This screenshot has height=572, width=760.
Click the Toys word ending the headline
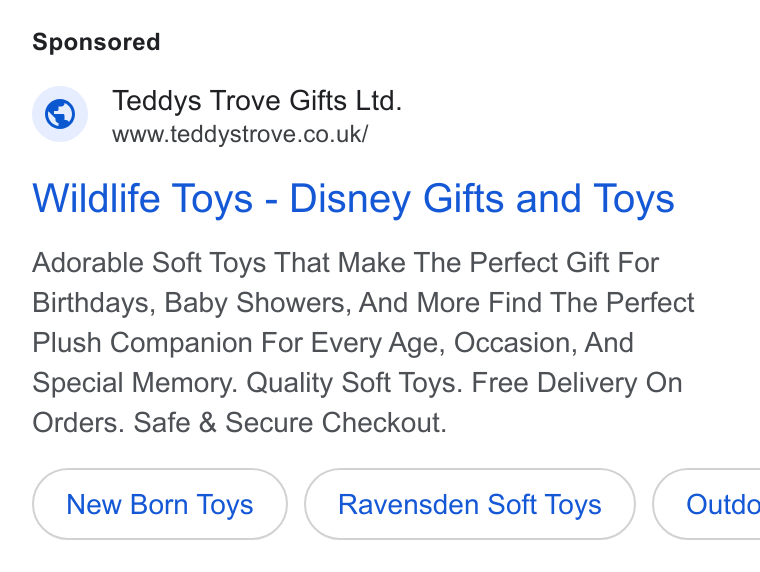point(633,198)
